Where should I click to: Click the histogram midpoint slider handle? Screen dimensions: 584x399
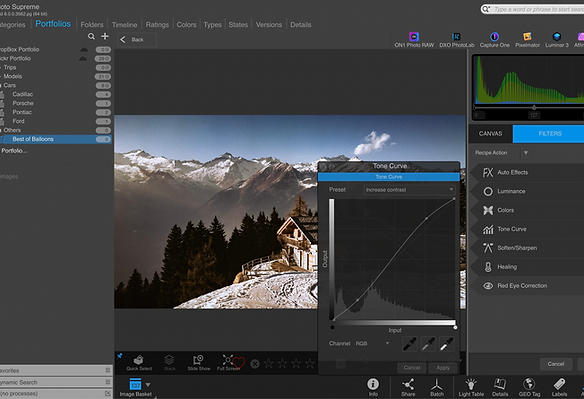click(534, 107)
